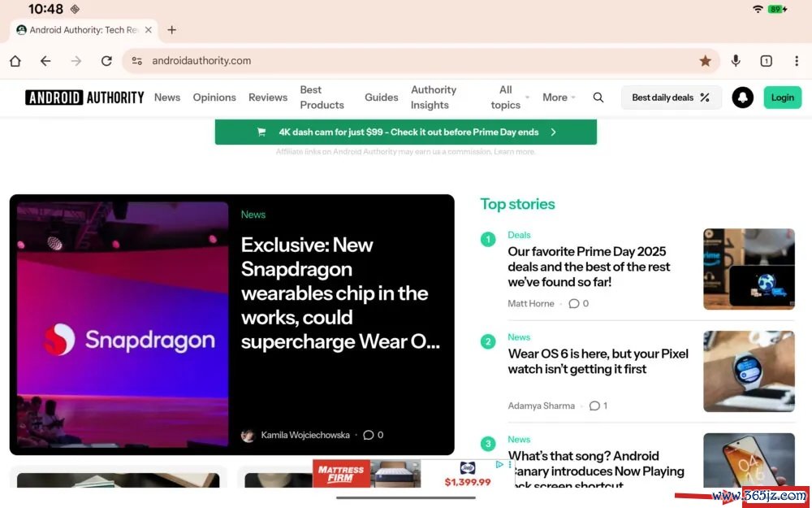Viewport: 812px width, 508px height.
Task: Tap the battery indicator icon
Action: coord(778,9)
